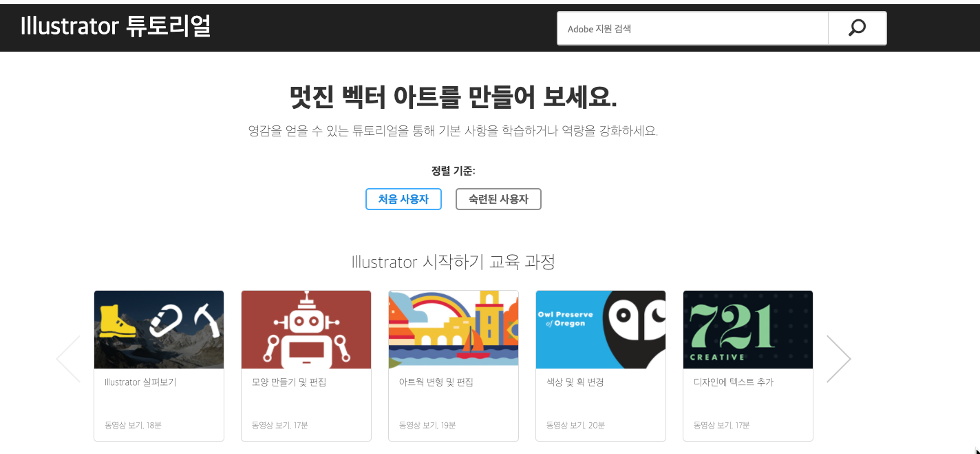Click 동영상 보기, 18분 text

(133, 425)
